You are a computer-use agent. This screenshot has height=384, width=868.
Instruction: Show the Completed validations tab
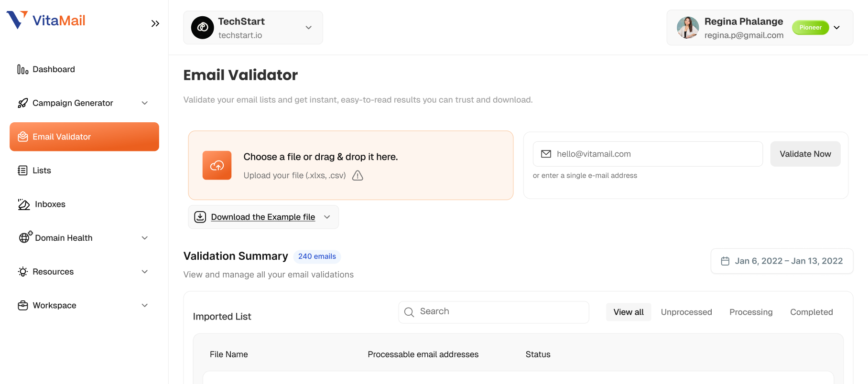811,312
